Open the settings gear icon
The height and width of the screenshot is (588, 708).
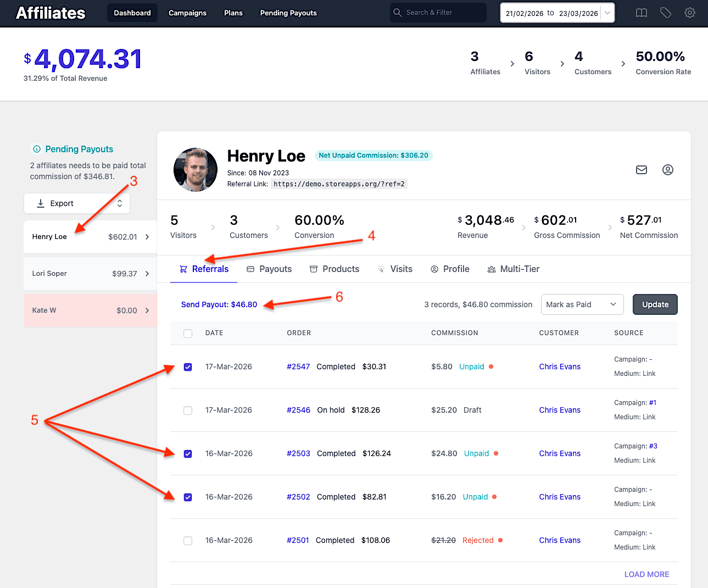(x=690, y=13)
